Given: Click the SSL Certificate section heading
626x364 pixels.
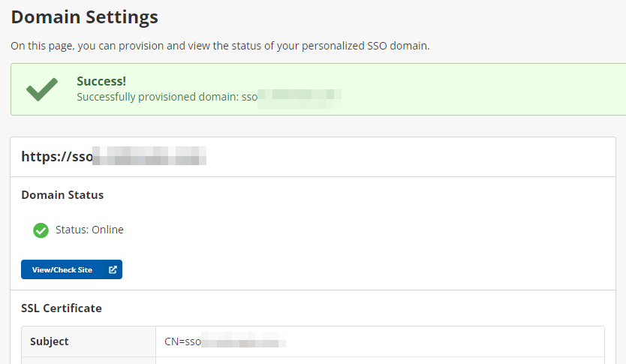Looking at the screenshot, I should point(62,308).
